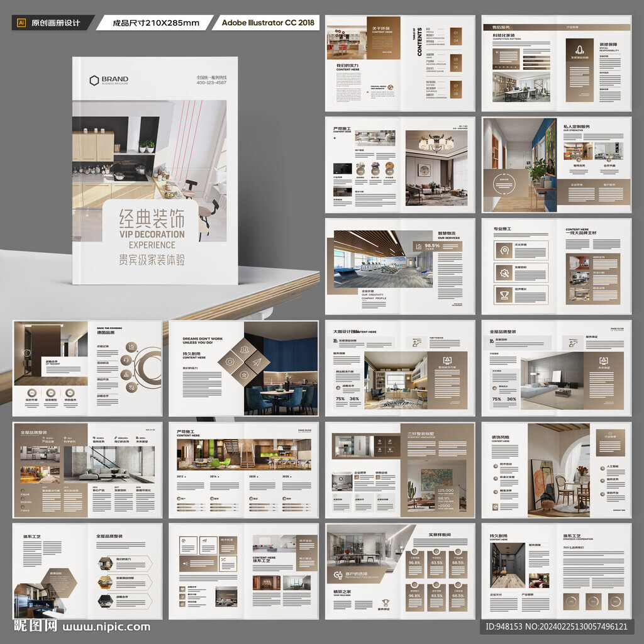Image resolution: width=644 pixels, height=644 pixels.
Task: Click the 装饰风格 heading
Action: click(x=500, y=438)
